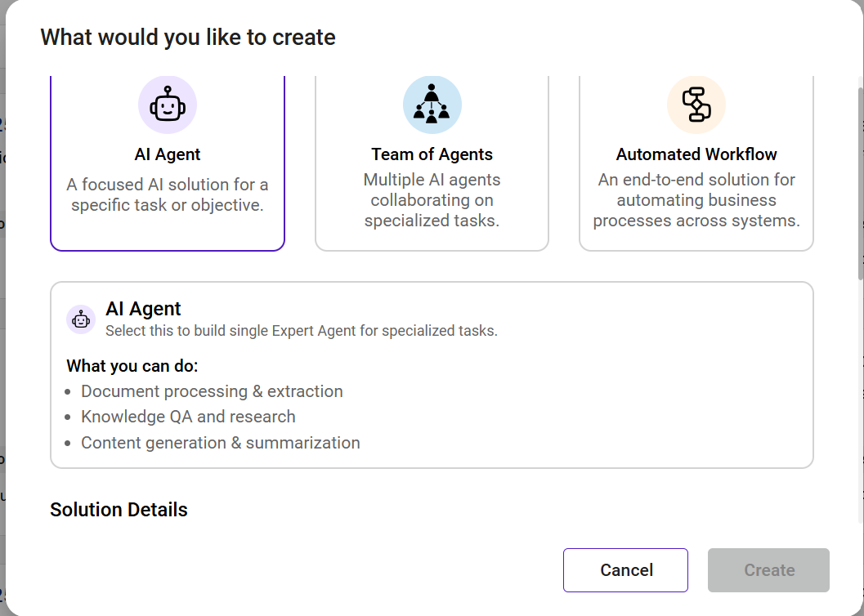Click the 'Content generation & summarization' bullet
864x616 pixels.
click(220, 443)
